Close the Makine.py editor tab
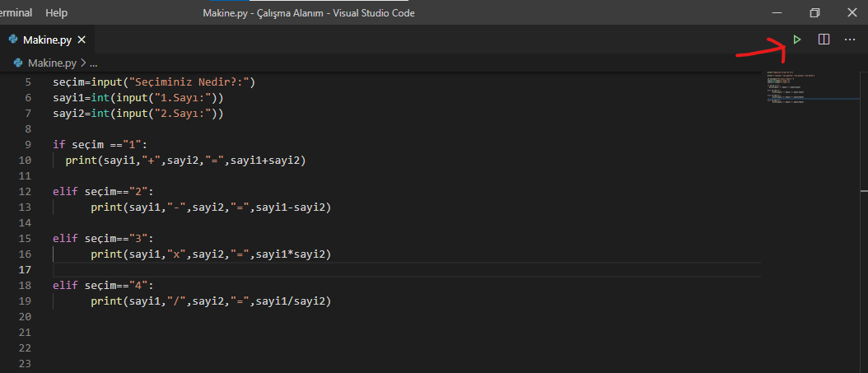This screenshot has width=868, height=373. [83, 40]
